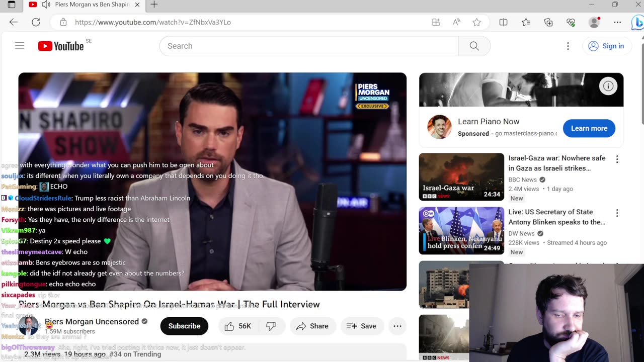Share this video
The height and width of the screenshot is (362, 644).
click(312, 326)
